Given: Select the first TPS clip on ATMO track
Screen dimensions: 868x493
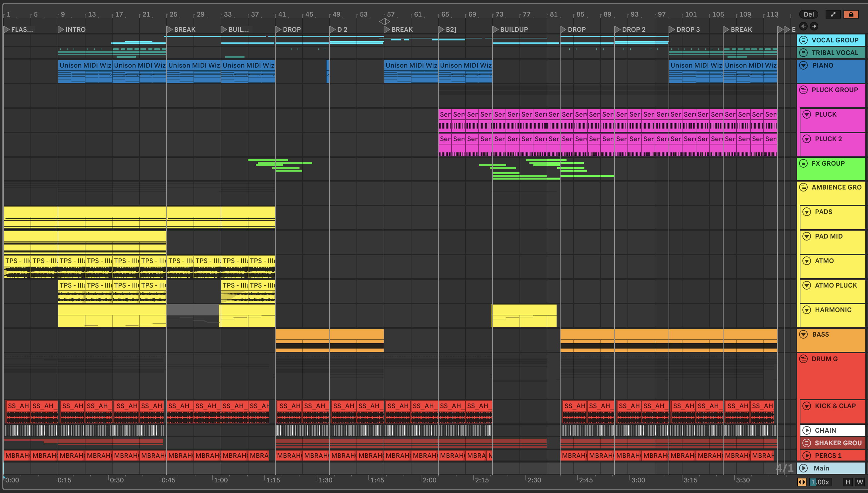Looking at the screenshot, I should click(17, 267).
